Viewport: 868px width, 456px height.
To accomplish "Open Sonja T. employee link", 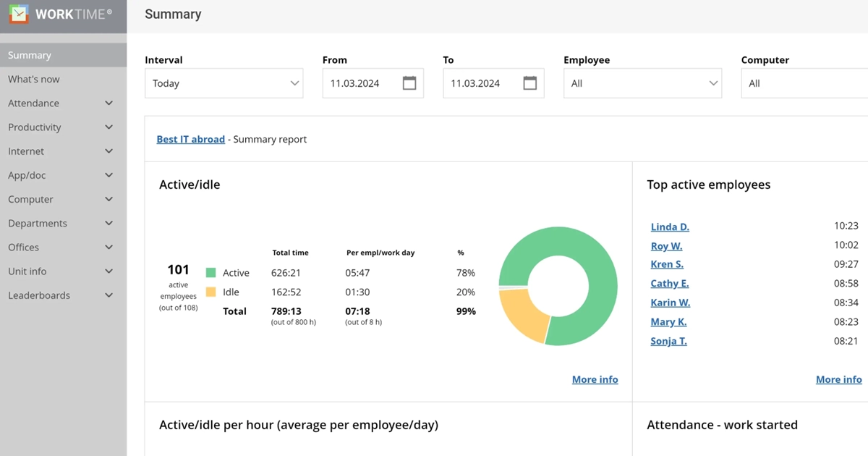I will pyautogui.click(x=669, y=341).
